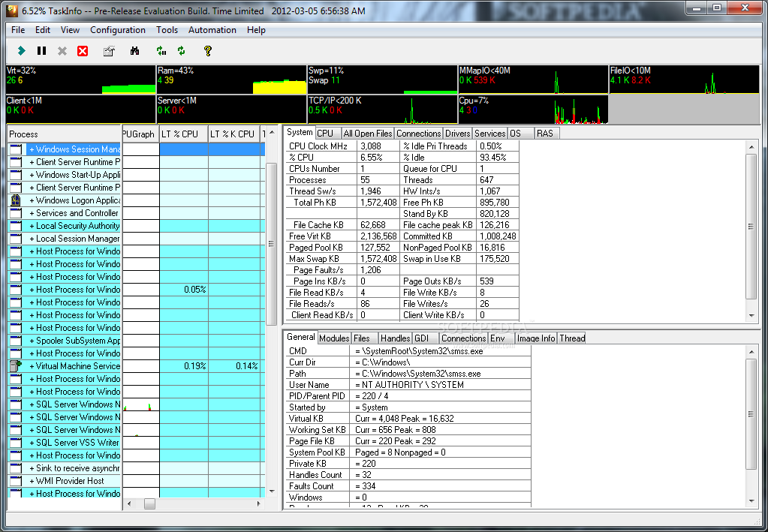Open the upper Connections tab beside Drivers
The width and height of the screenshot is (768, 532).
418,134
